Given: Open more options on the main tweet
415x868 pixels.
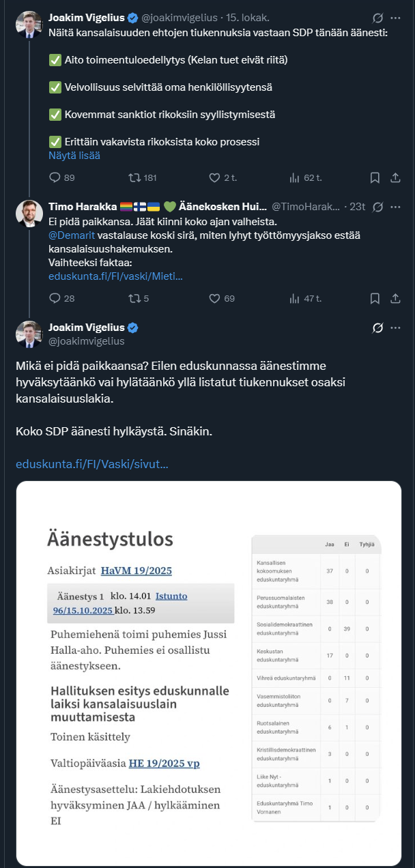Looking at the screenshot, I should pos(395,328).
